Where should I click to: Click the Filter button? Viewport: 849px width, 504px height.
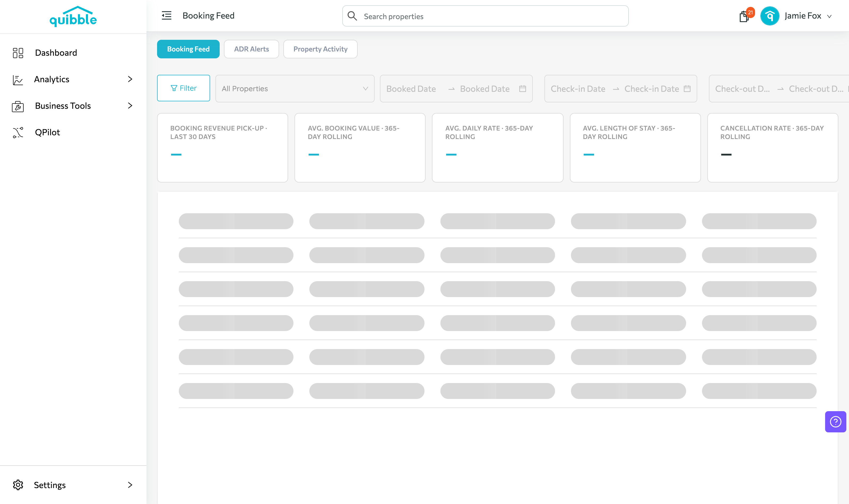point(183,88)
